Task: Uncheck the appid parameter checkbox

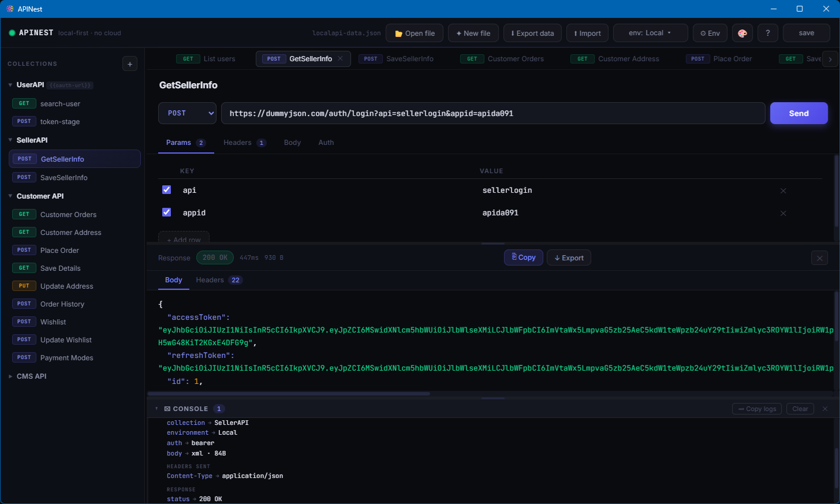Action: click(166, 212)
